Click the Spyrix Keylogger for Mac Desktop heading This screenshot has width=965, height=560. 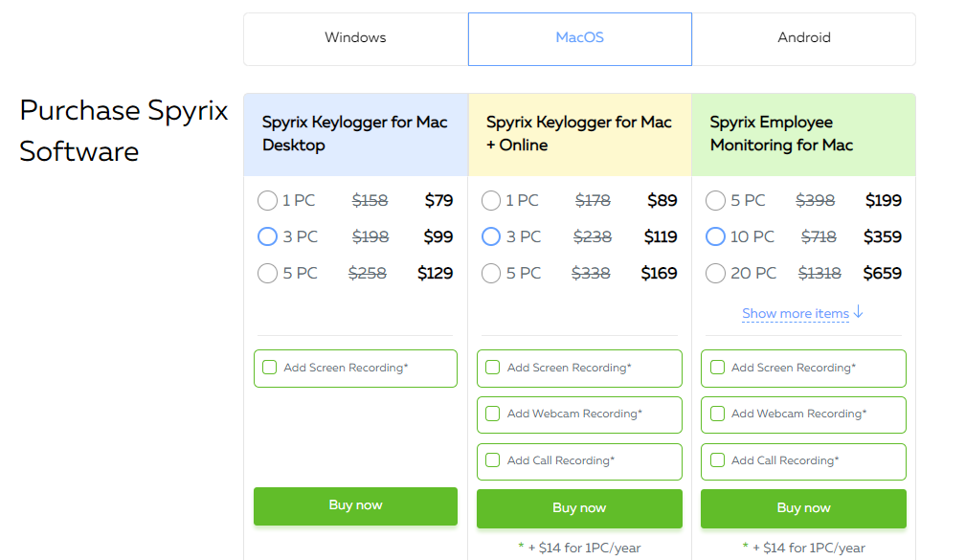pyautogui.click(x=354, y=134)
